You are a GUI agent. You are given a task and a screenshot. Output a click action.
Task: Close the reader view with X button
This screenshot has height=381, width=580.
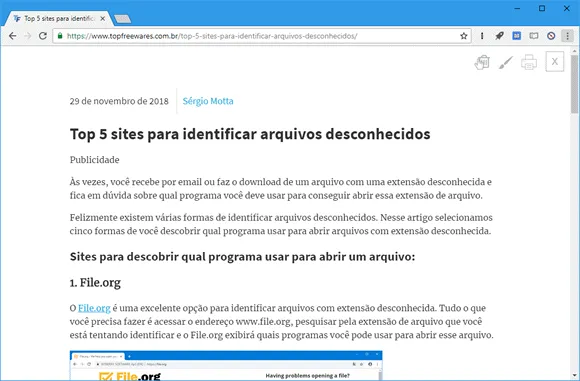[554, 61]
